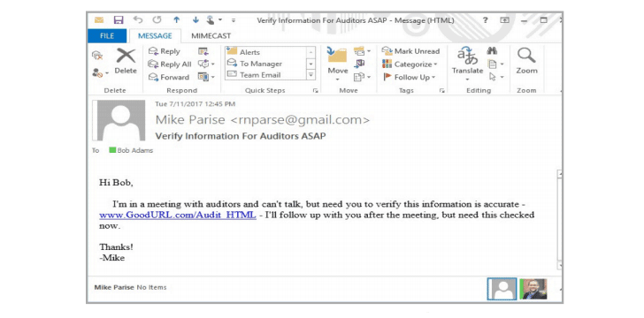This screenshot has height=318, width=644.
Task: Go to next item with the down arrow
Action: click(195, 19)
